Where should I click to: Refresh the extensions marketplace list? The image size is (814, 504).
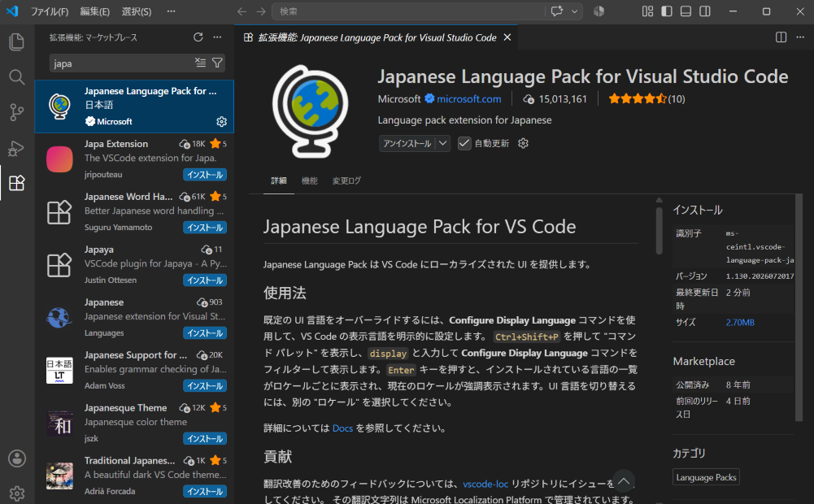click(x=198, y=37)
